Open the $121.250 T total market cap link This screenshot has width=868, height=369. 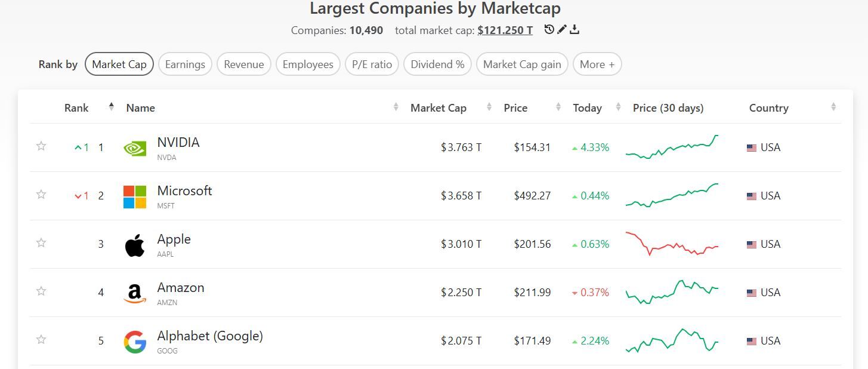pyautogui.click(x=505, y=30)
